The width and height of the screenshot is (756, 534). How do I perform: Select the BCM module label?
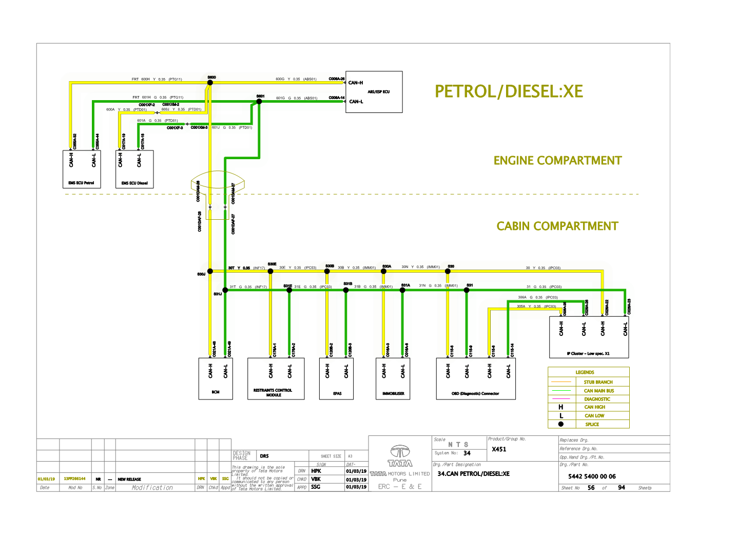216,392
